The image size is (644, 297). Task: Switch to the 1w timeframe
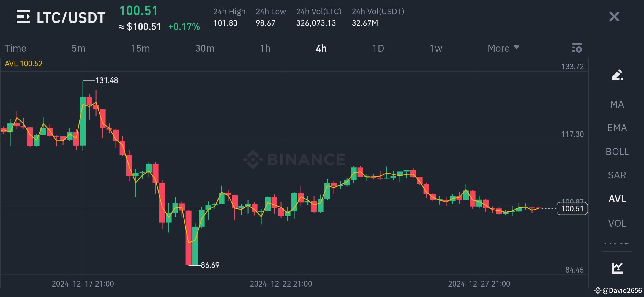pos(436,48)
